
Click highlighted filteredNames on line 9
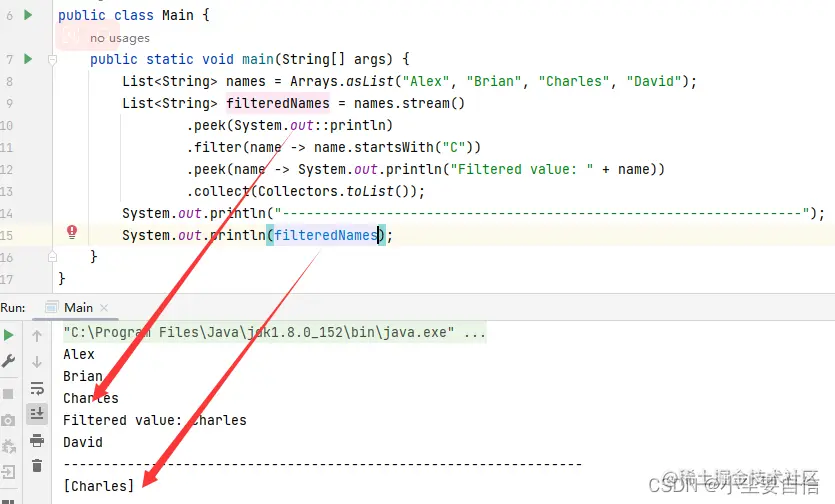coord(278,103)
